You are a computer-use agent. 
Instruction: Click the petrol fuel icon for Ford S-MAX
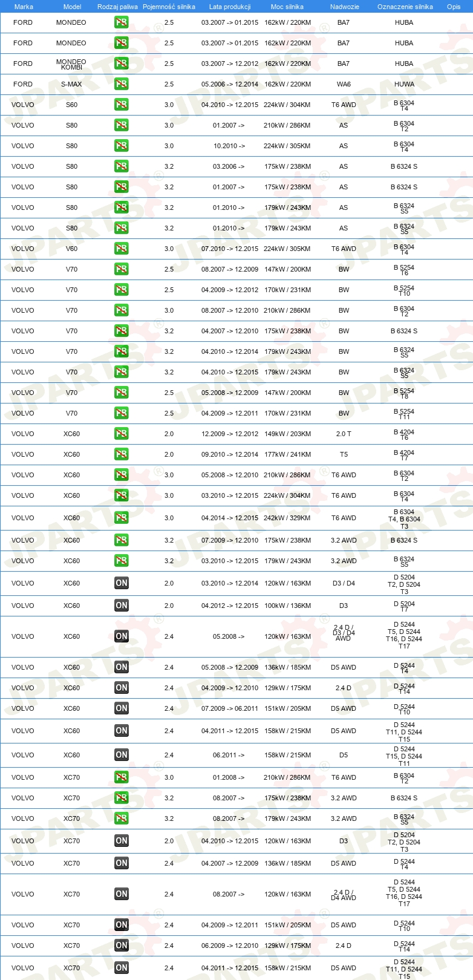click(x=122, y=84)
